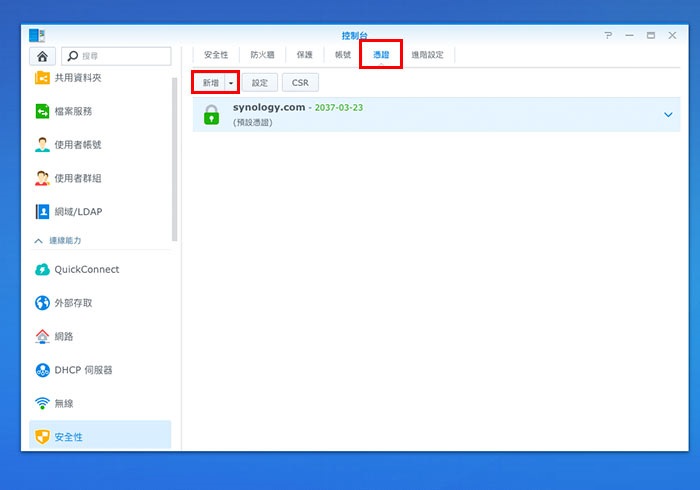This screenshot has width=700, height=490.
Task: Switch to the 進階設定 tab
Action: tap(427, 55)
